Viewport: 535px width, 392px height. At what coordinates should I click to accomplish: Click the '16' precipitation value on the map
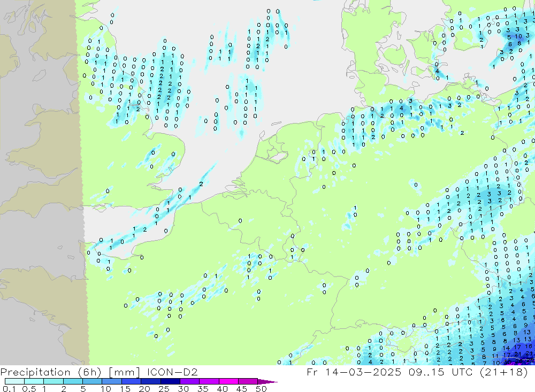click(x=529, y=347)
